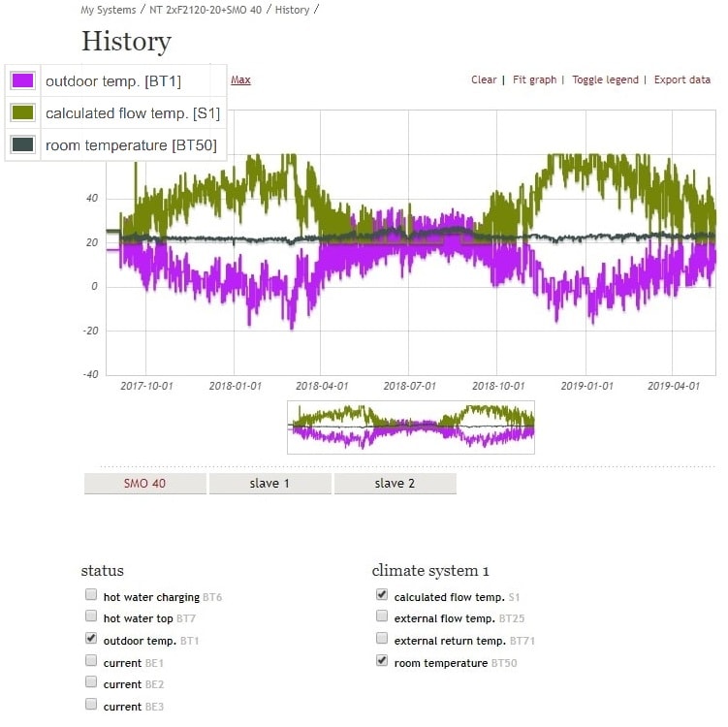Open the Export data link

[x=681, y=80]
